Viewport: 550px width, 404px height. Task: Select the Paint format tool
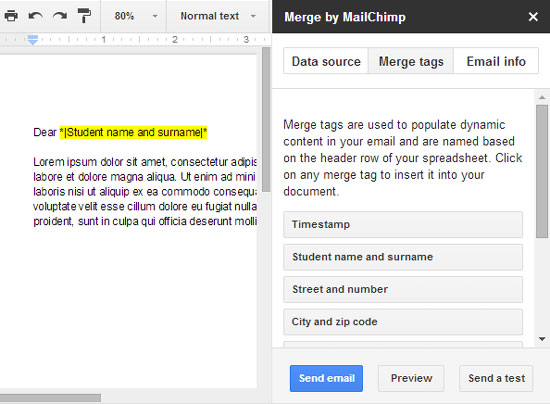[84, 16]
